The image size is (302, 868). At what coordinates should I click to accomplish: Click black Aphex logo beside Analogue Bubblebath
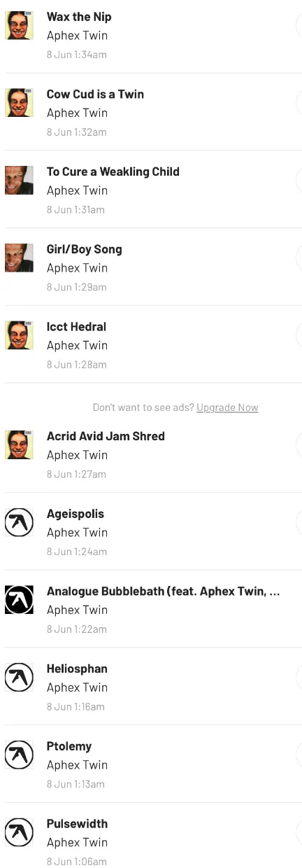pos(19,600)
